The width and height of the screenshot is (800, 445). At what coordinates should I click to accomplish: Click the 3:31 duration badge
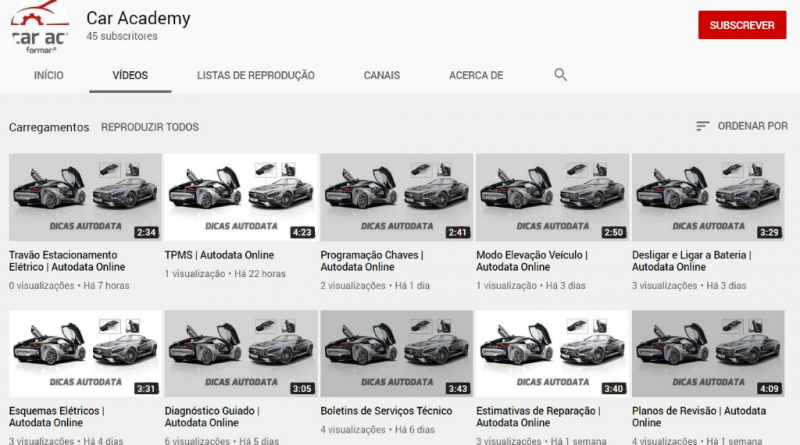(x=146, y=388)
